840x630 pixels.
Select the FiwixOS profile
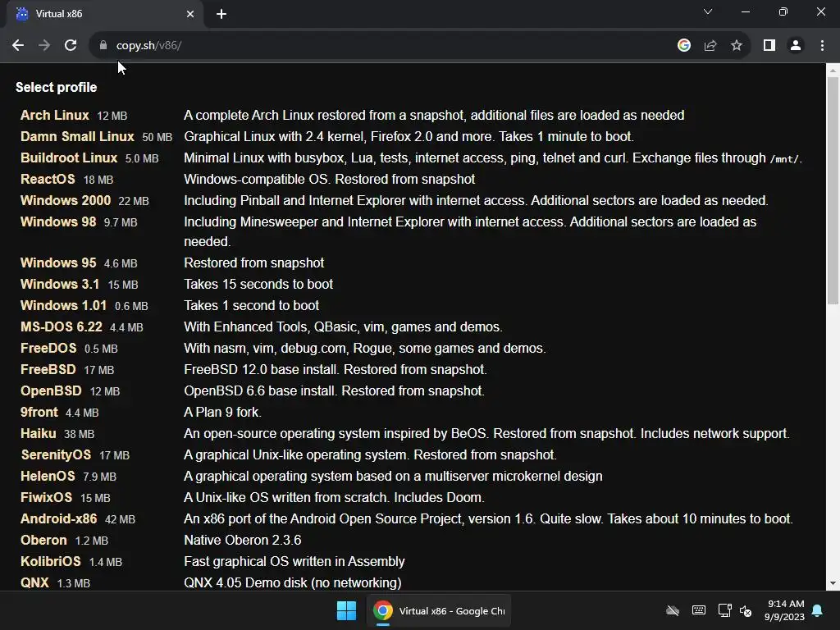(x=46, y=498)
